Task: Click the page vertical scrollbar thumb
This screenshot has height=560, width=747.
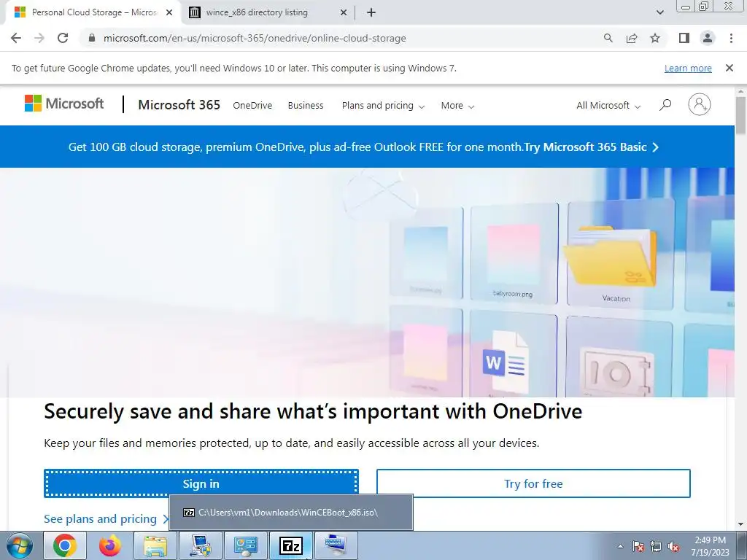Action: tap(741, 115)
